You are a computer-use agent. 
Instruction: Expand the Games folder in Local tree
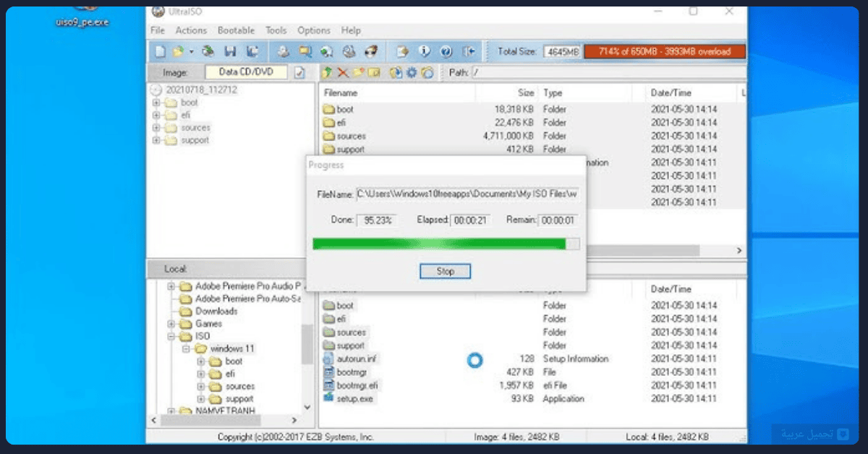(171, 324)
